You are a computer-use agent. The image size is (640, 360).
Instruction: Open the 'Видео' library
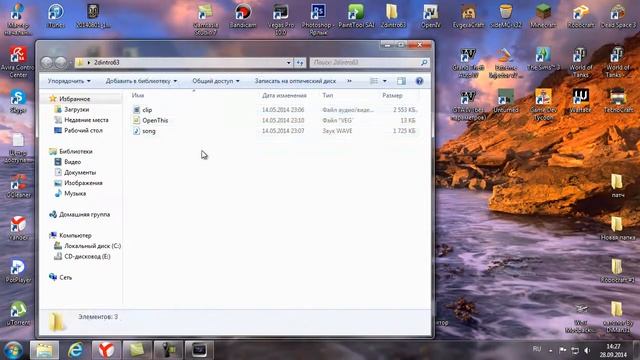point(72,162)
